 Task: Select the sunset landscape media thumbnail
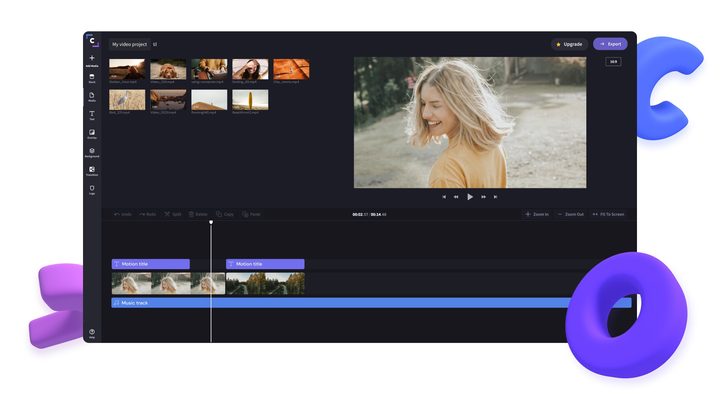[127, 69]
